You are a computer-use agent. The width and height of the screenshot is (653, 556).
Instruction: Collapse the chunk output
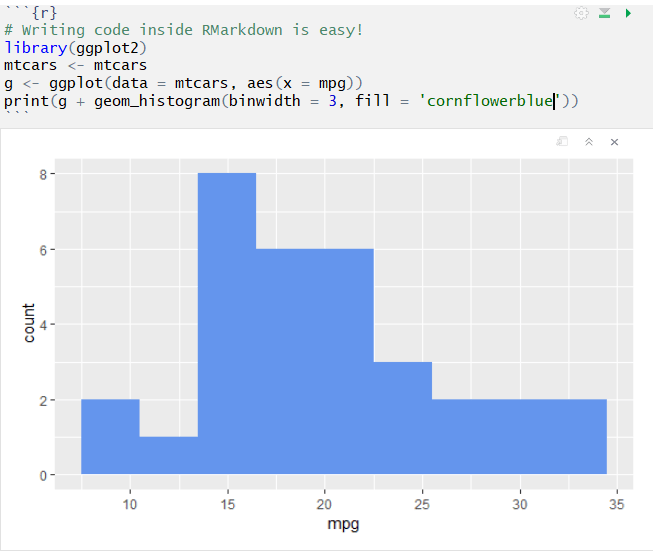click(x=588, y=142)
